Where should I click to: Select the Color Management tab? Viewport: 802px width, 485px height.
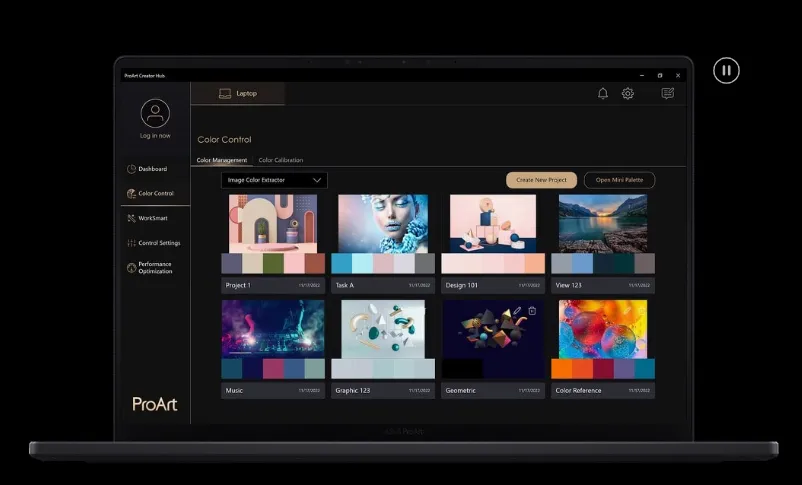222,160
